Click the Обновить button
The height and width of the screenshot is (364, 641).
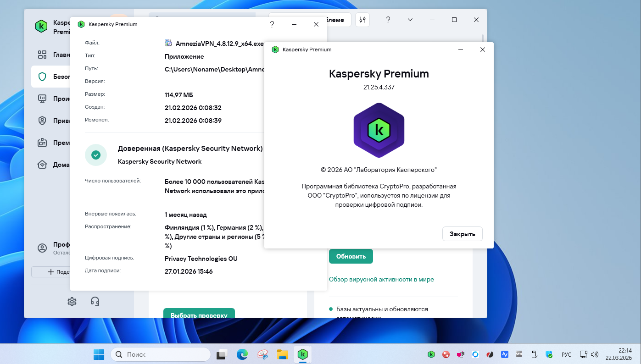point(351,256)
